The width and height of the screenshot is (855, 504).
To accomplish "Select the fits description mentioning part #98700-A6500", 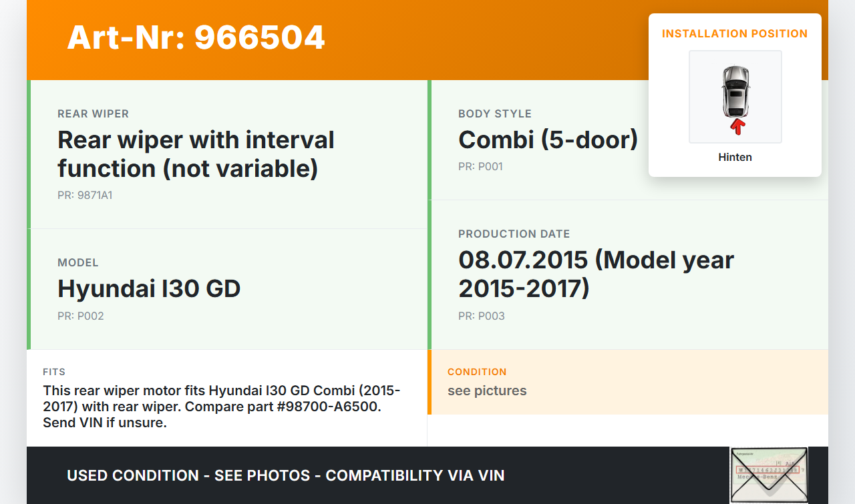I will coord(222,407).
